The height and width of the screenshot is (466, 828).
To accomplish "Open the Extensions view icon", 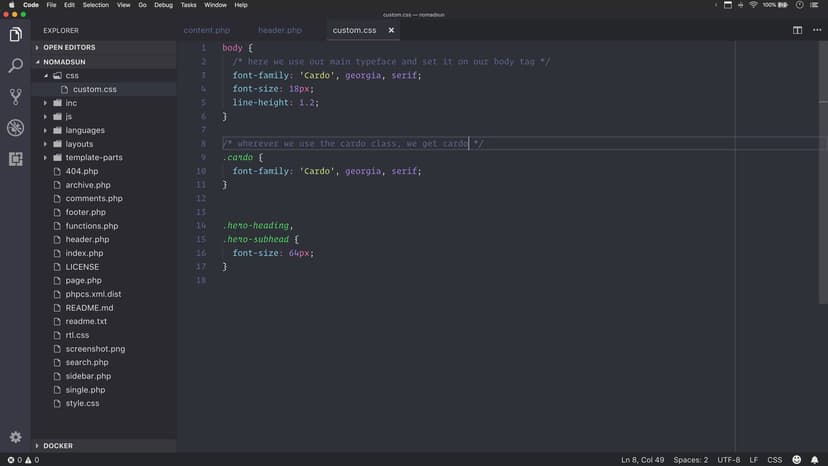I will pyautogui.click(x=15, y=159).
